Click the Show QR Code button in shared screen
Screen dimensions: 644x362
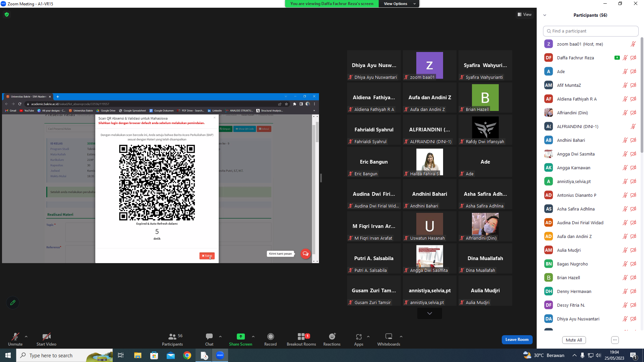[245, 129]
